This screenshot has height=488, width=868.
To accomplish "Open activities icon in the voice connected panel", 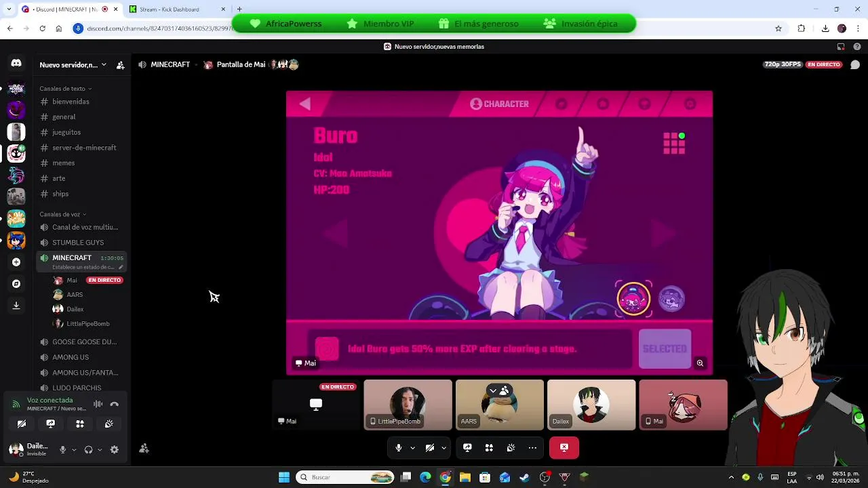I will [x=80, y=424].
